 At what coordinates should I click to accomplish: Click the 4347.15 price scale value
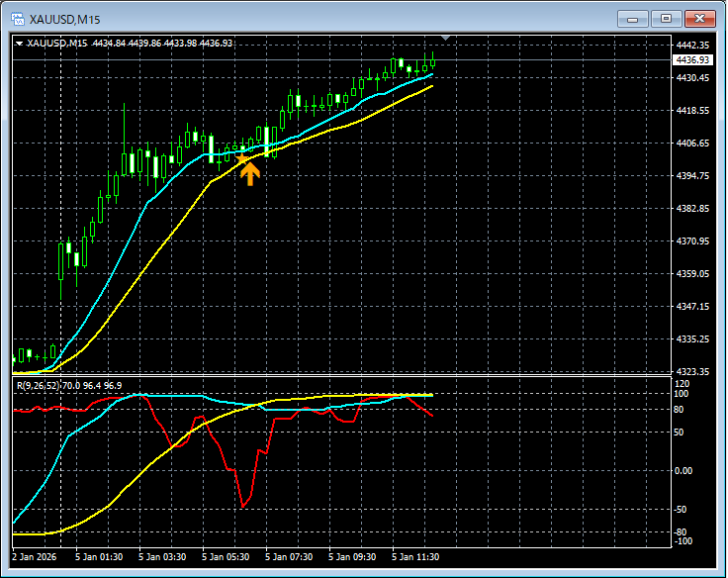pos(692,306)
